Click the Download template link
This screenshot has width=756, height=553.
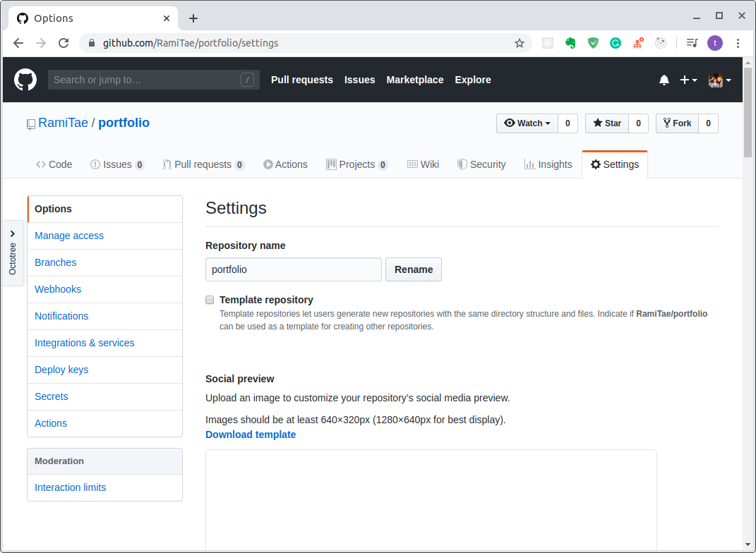pos(251,435)
